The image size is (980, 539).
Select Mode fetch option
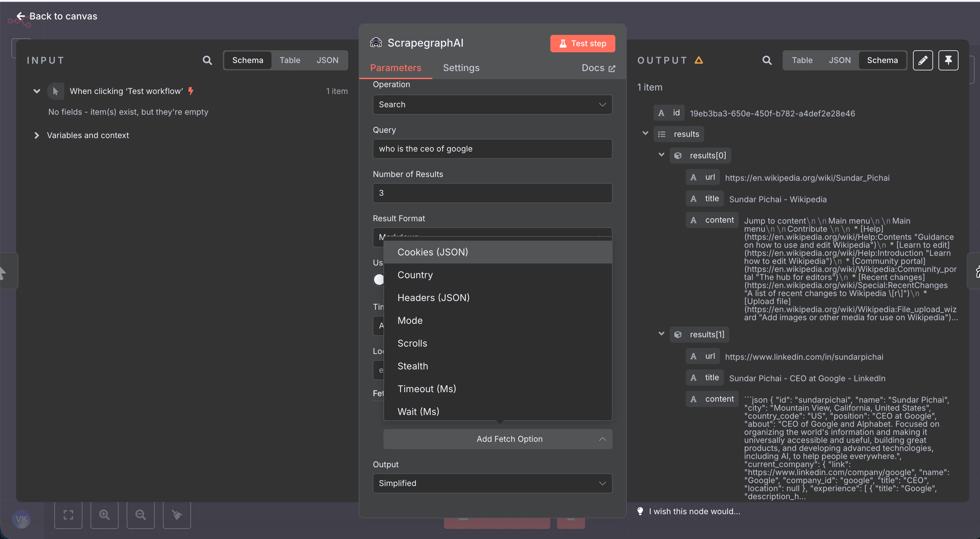(x=498, y=321)
